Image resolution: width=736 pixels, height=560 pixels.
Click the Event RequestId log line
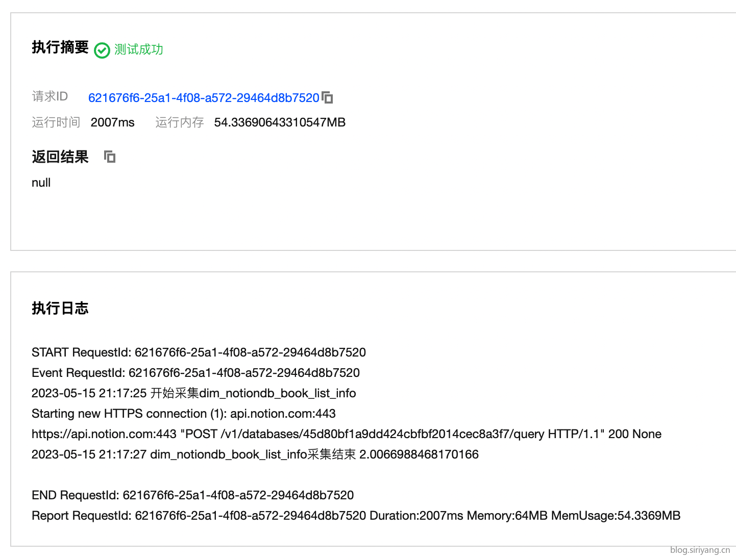click(195, 373)
